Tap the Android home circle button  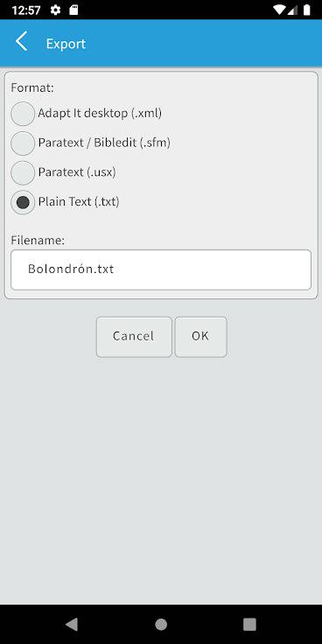[x=161, y=624]
